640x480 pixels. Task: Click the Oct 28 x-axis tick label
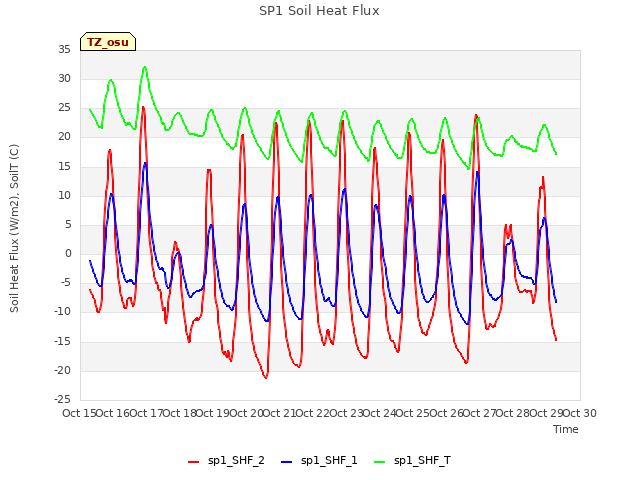[513, 413]
